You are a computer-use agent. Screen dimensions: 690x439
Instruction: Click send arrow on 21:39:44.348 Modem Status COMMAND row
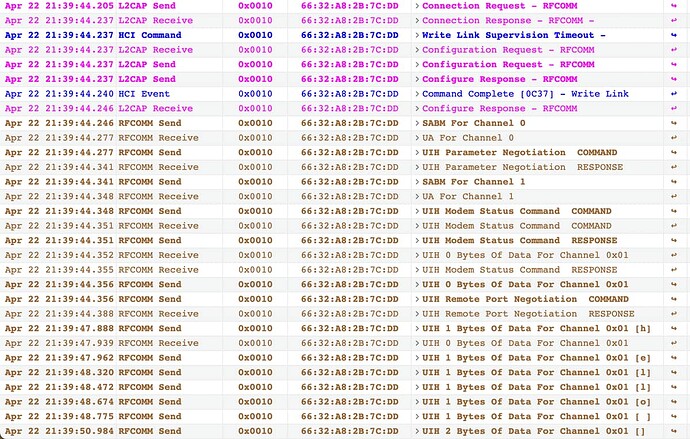point(674,211)
